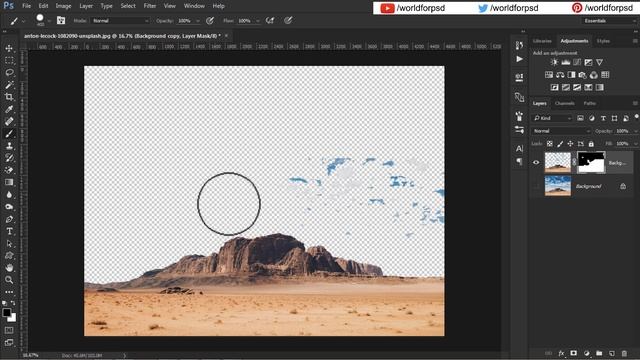Toggle pressure for opacity button
This screenshot has width=640, height=360.
(x=210, y=20)
